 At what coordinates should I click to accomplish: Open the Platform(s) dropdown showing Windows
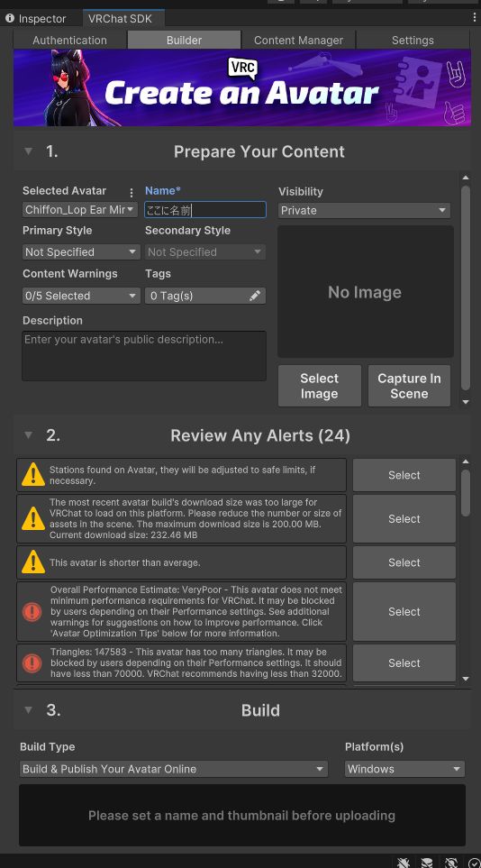(x=404, y=769)
